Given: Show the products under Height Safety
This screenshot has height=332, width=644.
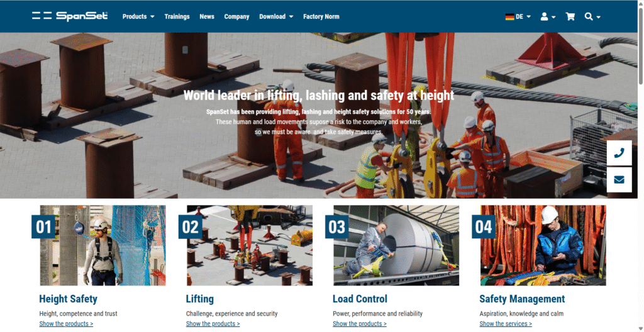Looking at the screenshot, I should point(66,324).
